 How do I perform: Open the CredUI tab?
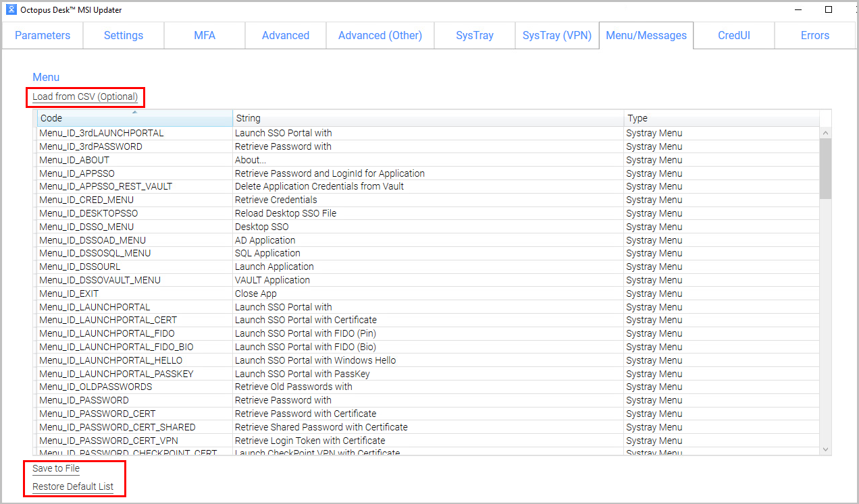click(734, 35)
